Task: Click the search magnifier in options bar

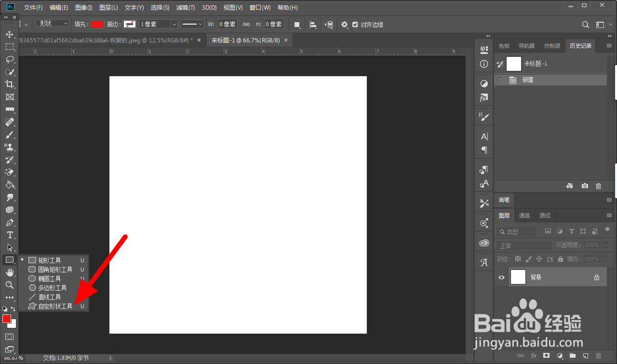Action: point(585,25)
